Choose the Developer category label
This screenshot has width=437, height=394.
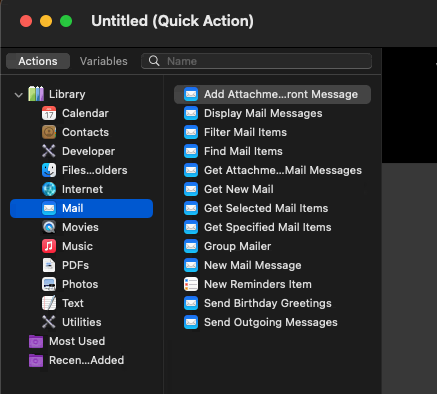click(89, 151)
